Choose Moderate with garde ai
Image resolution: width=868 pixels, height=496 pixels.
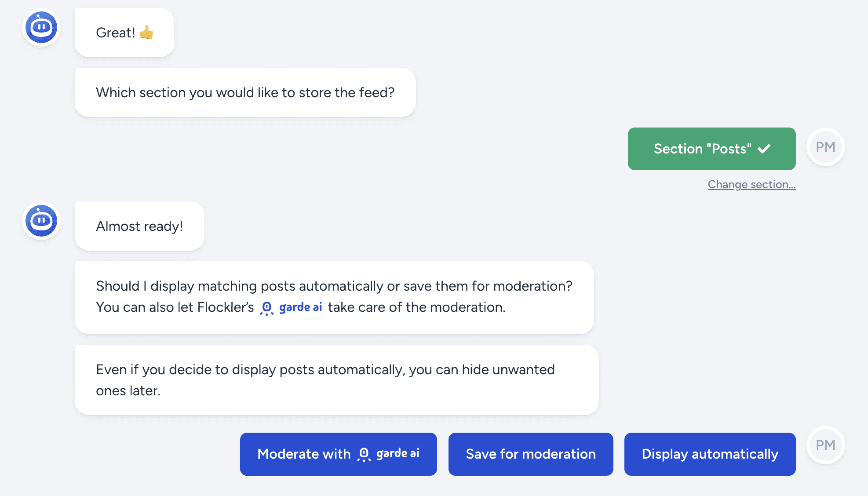(338, 454)
